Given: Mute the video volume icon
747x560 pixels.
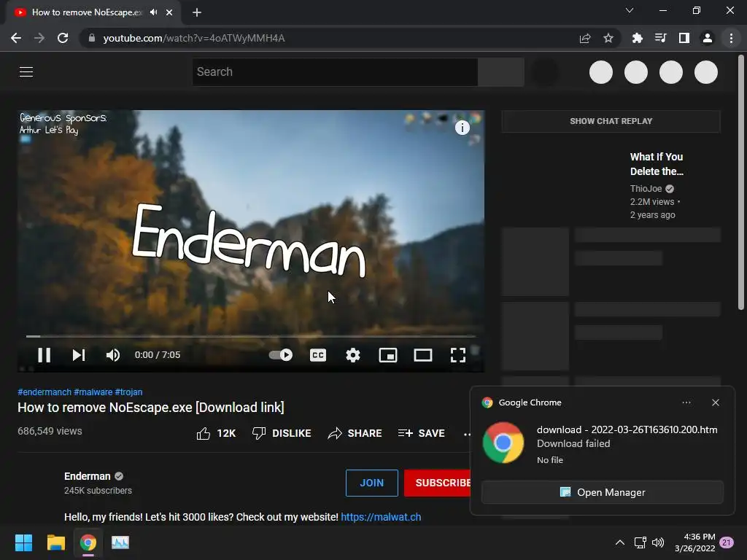Looking at the screenshot, I should (113, 355).
